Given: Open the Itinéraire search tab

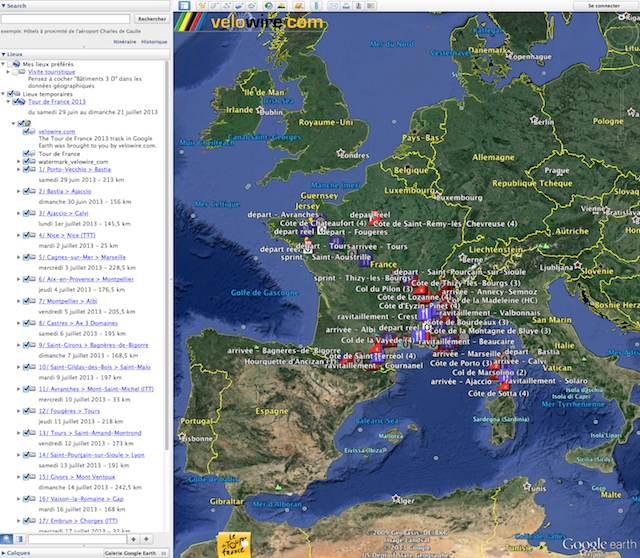Looking at the screenshot, I should click(124, 42).
